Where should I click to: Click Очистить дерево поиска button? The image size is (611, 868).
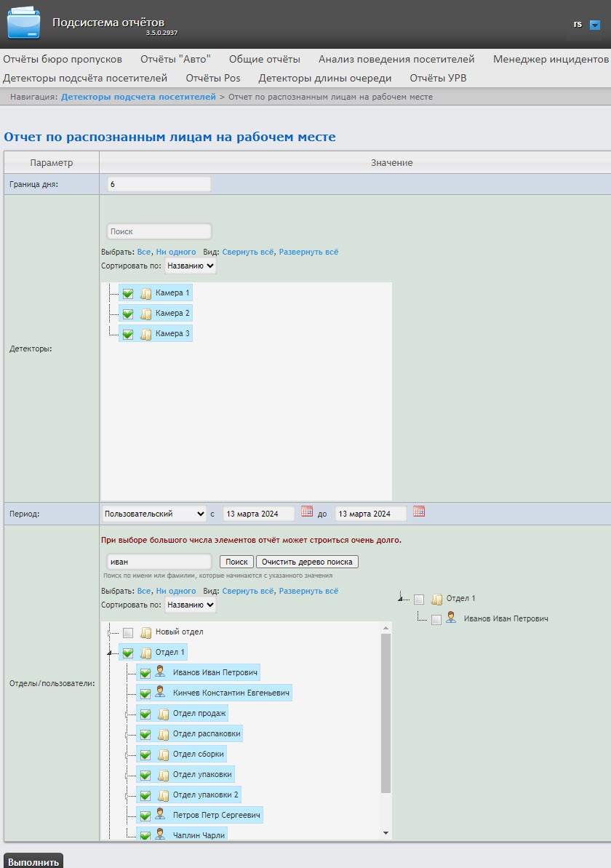click(307, 562)
